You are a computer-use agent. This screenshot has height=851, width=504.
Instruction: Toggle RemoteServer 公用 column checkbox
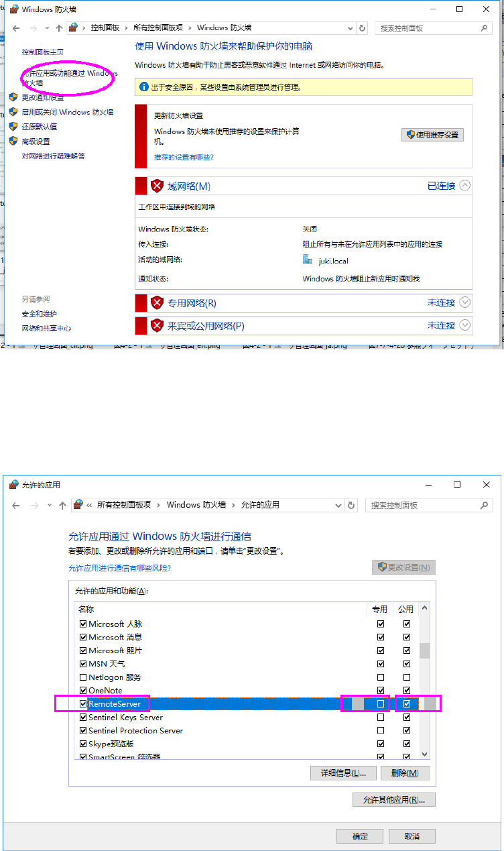[407, 704]
